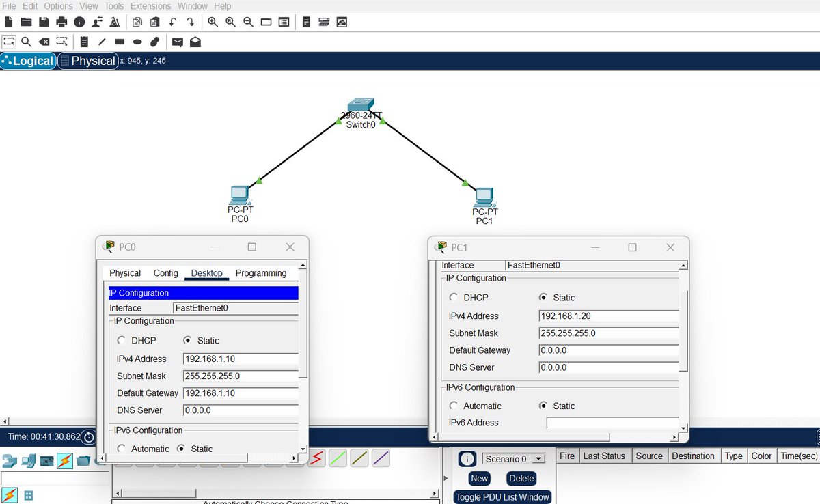Click Delete scenario button
Screen dimensions: 820x504
pyautogui.click(x=521, y=479)
